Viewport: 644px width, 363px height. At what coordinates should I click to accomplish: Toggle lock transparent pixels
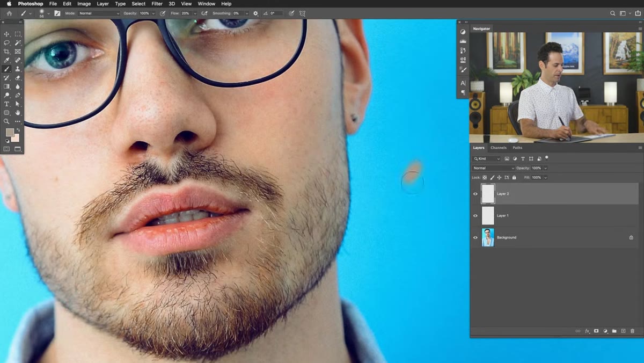tap(485, 177)
